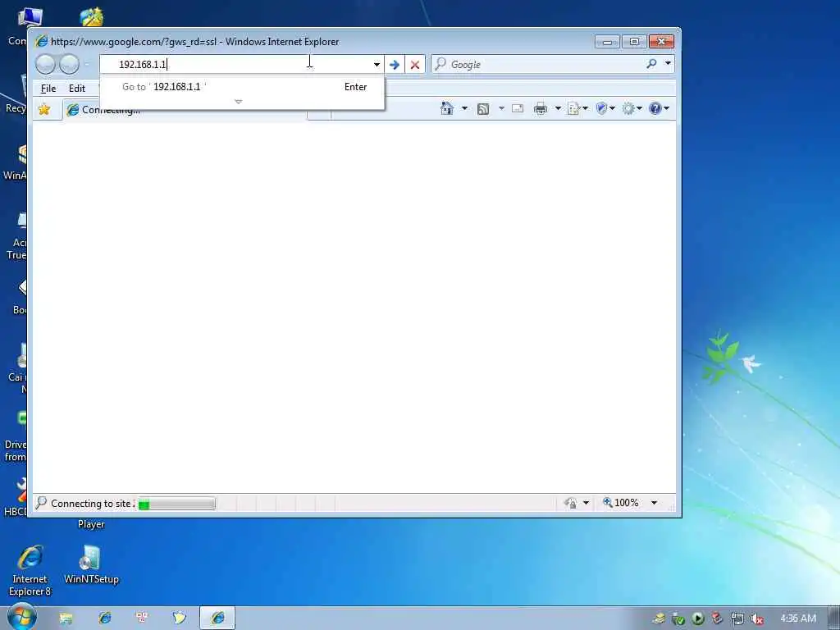The width and height of the screenshot is (840, 630).
Task: Open Windows Explorer from taskbar
Action: tap(66, 619)
